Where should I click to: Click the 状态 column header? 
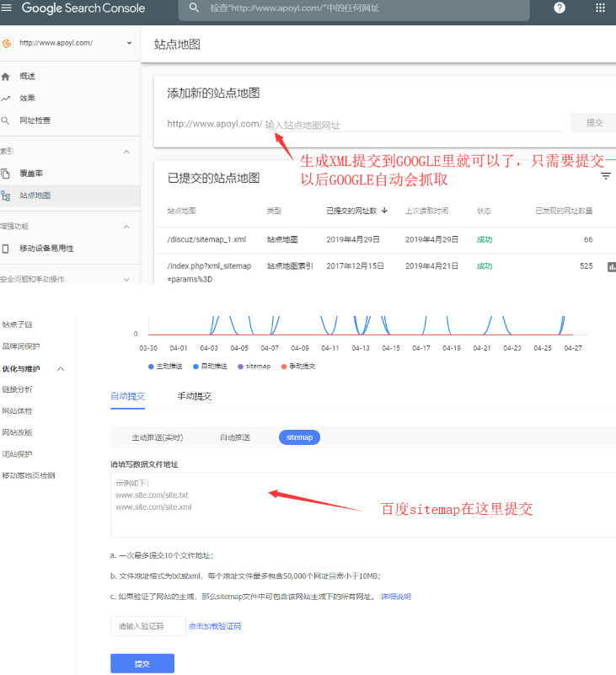484,211
